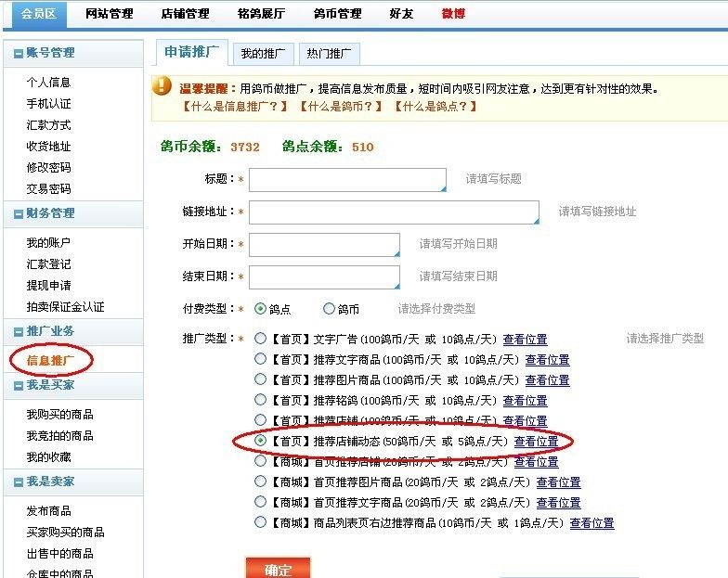Viewport: 728px width, 578px height.
Task: Collapse the 我是买家 section icon
Action: pyautogui.click(x=19, y=385)
